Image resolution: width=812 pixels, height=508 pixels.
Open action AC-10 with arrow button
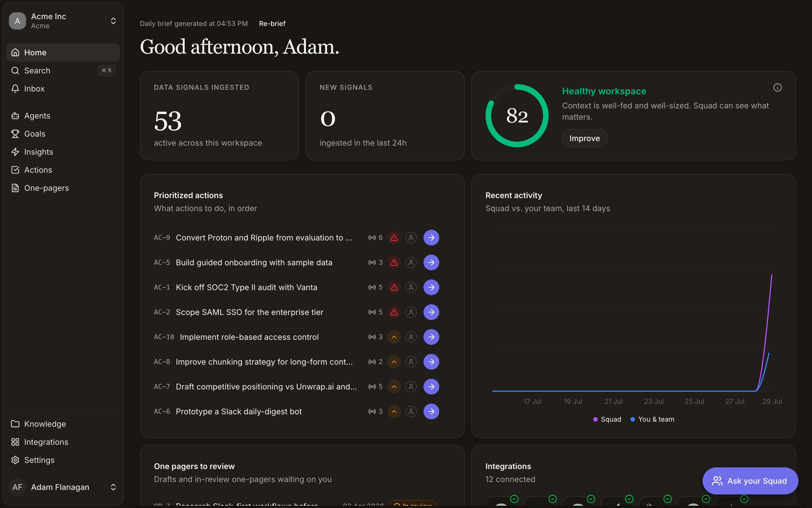pos(431,337)
